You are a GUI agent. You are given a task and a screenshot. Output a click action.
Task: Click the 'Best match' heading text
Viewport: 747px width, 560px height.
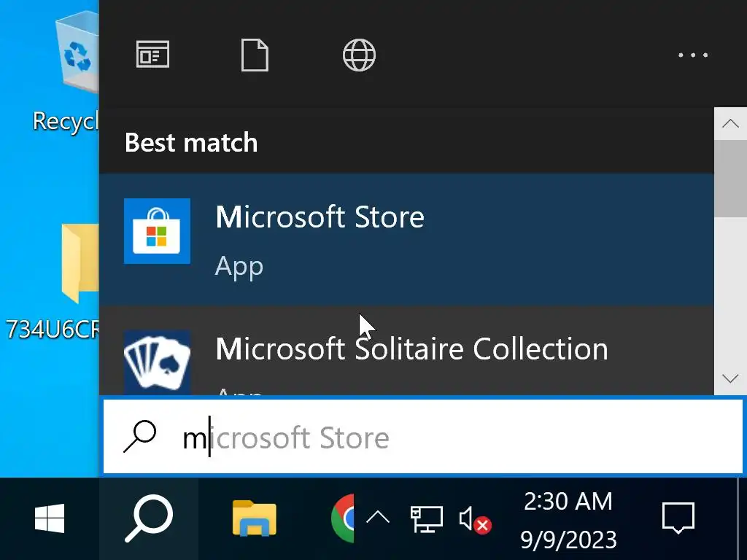point(191,142)
